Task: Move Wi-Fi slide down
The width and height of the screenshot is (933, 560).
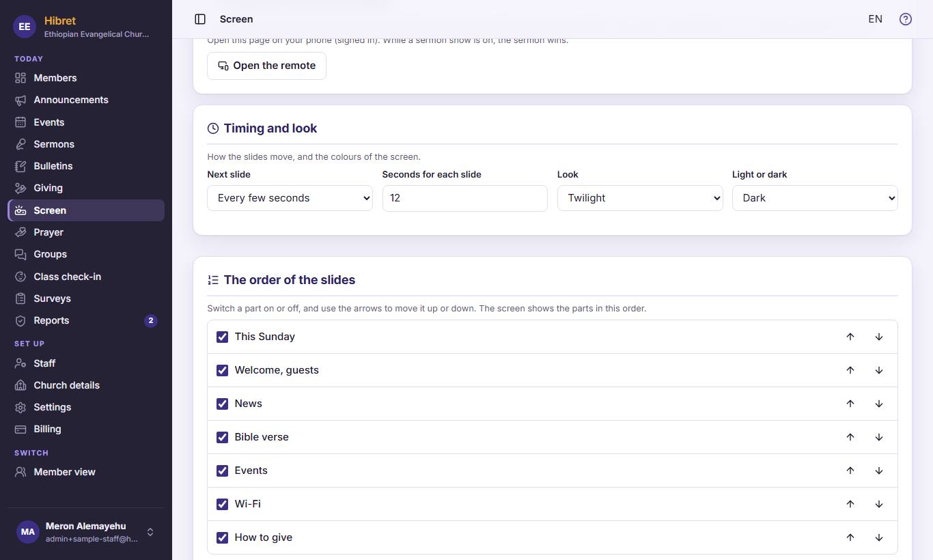Action: tap(879, 504)
